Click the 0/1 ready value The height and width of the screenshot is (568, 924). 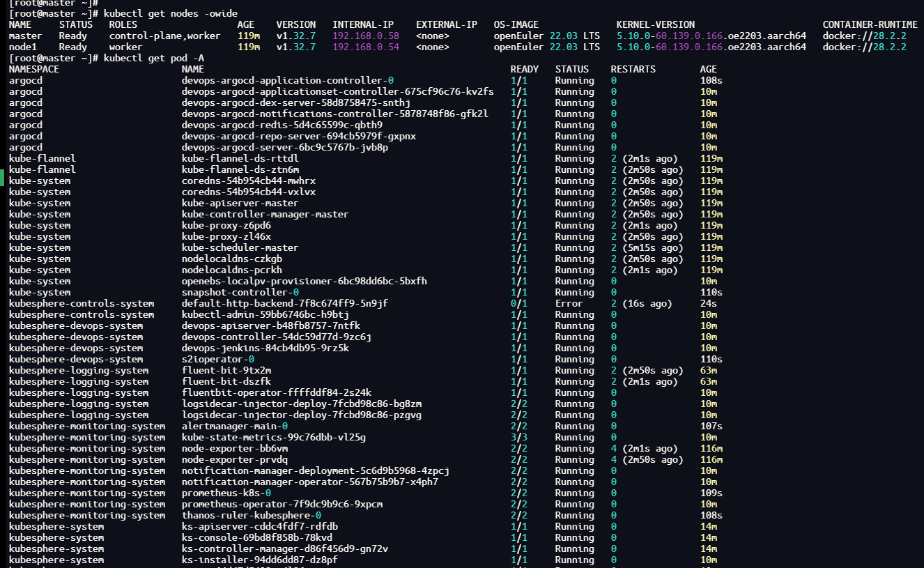pos(518,304)
